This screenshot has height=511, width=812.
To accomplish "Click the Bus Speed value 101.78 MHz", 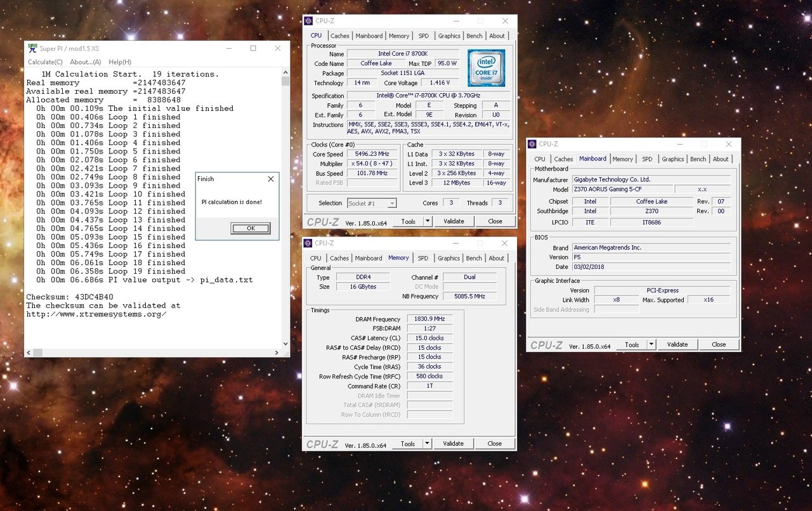I will [372, 173].
